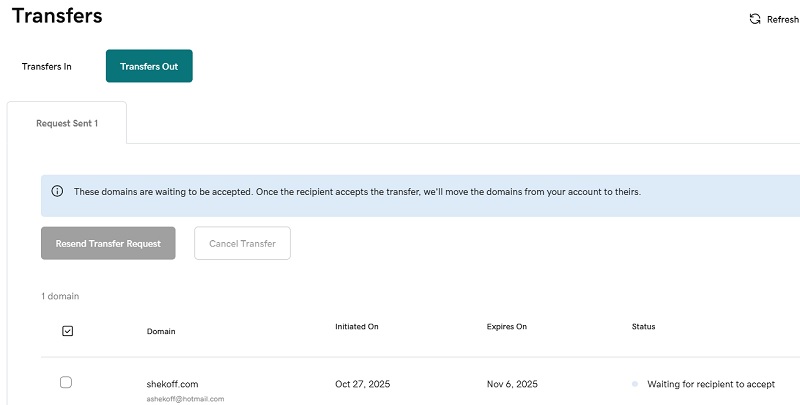Click the Refresh circular arrows icon
The width and height of the screenshot is (800, 405).
[755, 19]
